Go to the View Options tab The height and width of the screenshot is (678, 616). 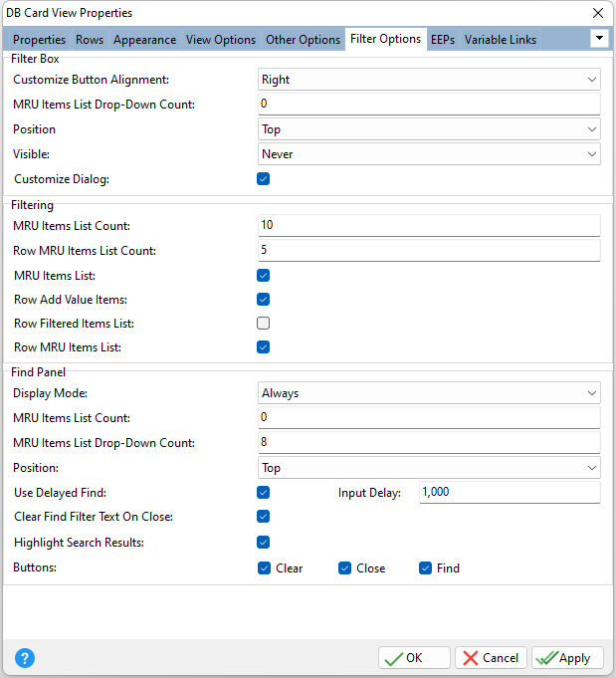221,40
